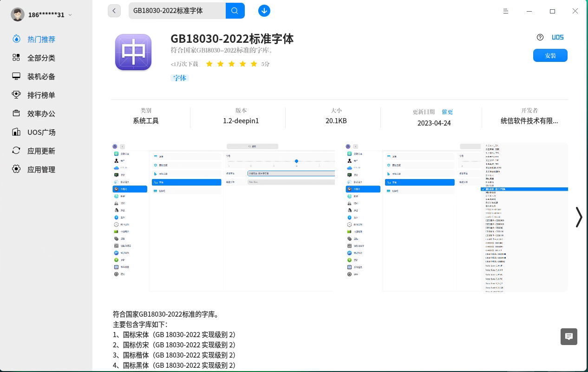588x372 pixels.
Task: Show next screenshots with right chevron
Action: tap(579, 217)
